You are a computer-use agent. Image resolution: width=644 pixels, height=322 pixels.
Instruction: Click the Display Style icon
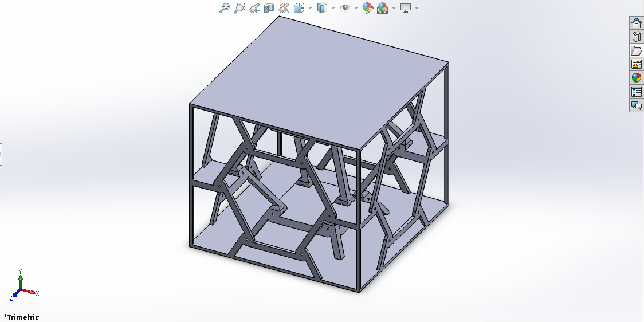pyautogui.click(x=322, y=8)
